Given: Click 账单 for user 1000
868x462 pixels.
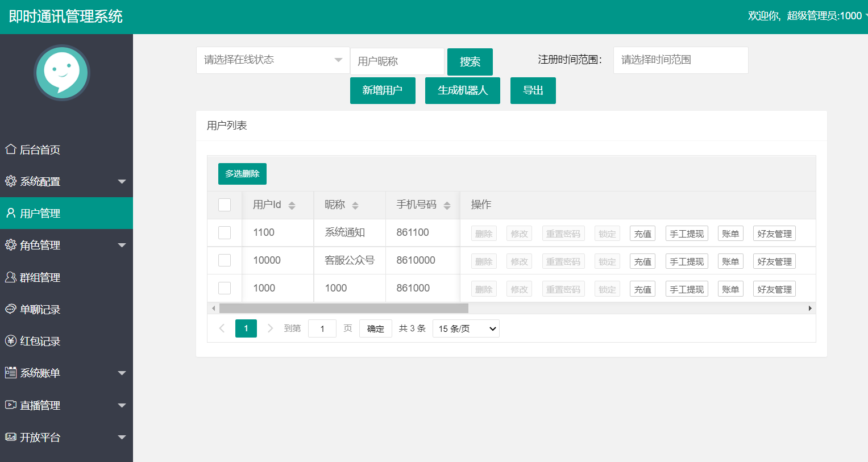Looking at the screenshot, I should click(x=730, y=289).
